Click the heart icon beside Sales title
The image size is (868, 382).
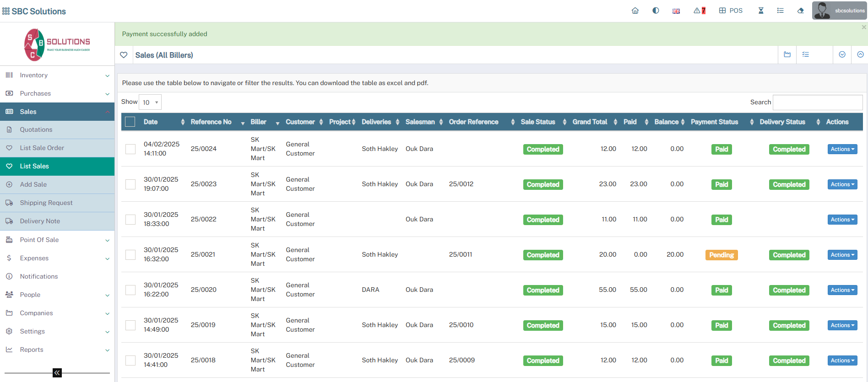(x=124, y=55)
